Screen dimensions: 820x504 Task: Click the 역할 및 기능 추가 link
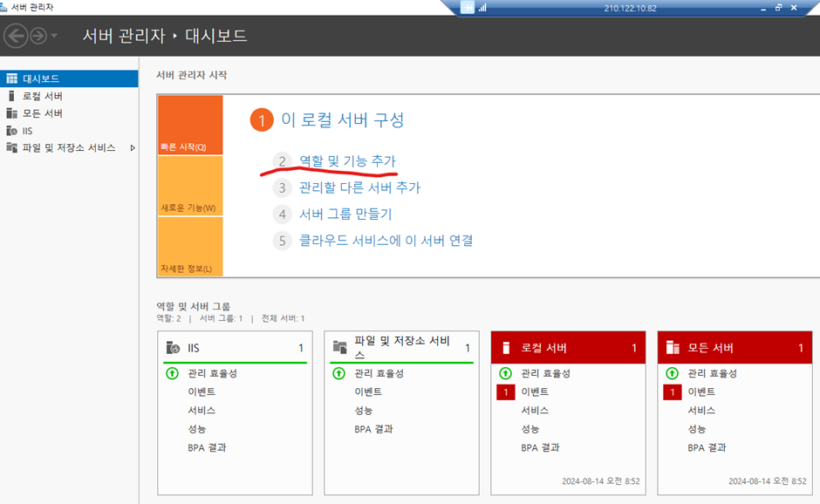[x=347, y=161]
